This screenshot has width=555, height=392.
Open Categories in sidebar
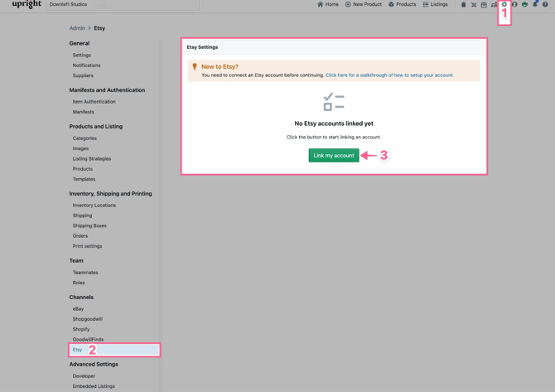[84, 138]
